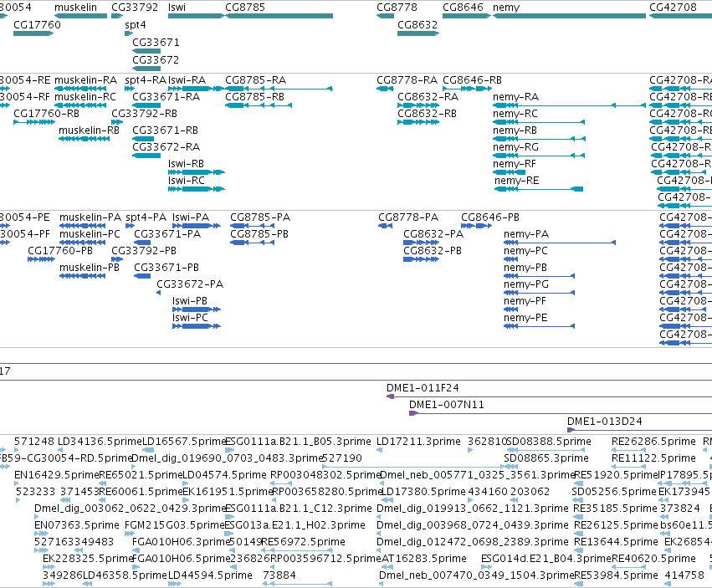The height and width of the screenshot is (588, 712).
Task: Click the CG17760 gene label
Action: click(38, 25)
